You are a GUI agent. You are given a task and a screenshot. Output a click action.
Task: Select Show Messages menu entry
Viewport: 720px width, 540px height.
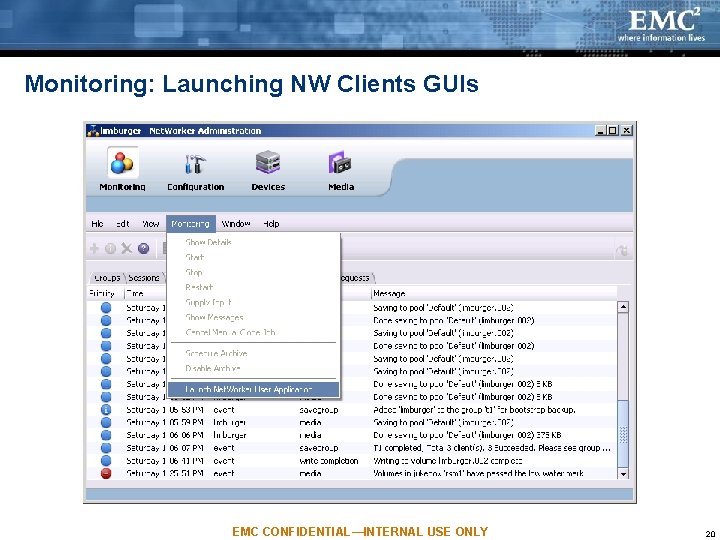214,317
